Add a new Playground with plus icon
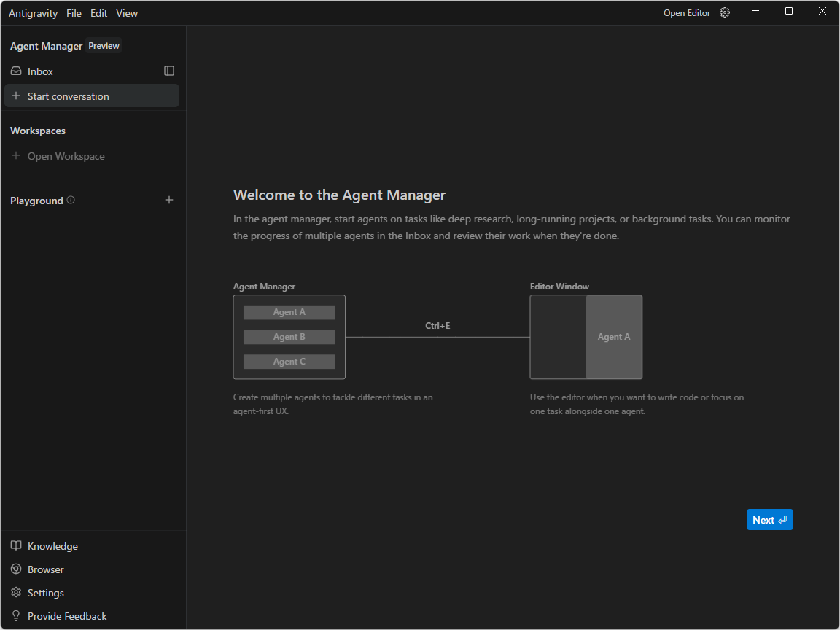The image size is (840, 630). 169,200
